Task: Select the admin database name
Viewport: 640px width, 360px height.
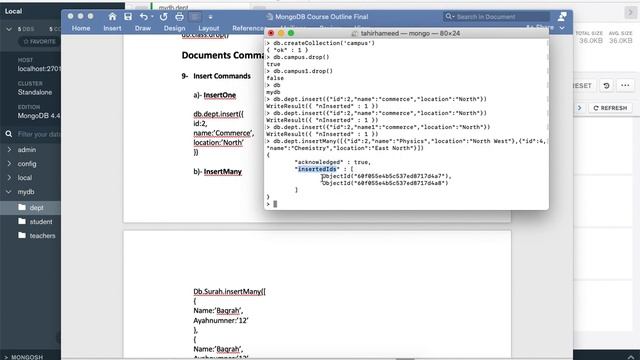Action: click(27, 150)
